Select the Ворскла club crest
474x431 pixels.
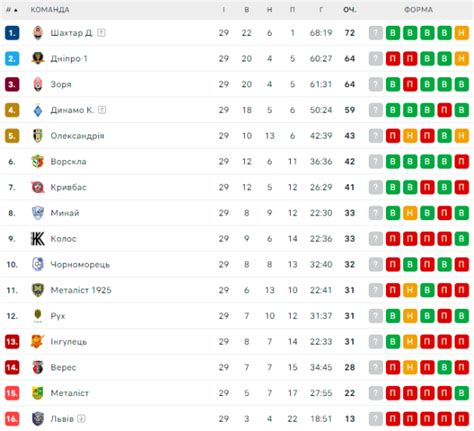click(38, 161)
